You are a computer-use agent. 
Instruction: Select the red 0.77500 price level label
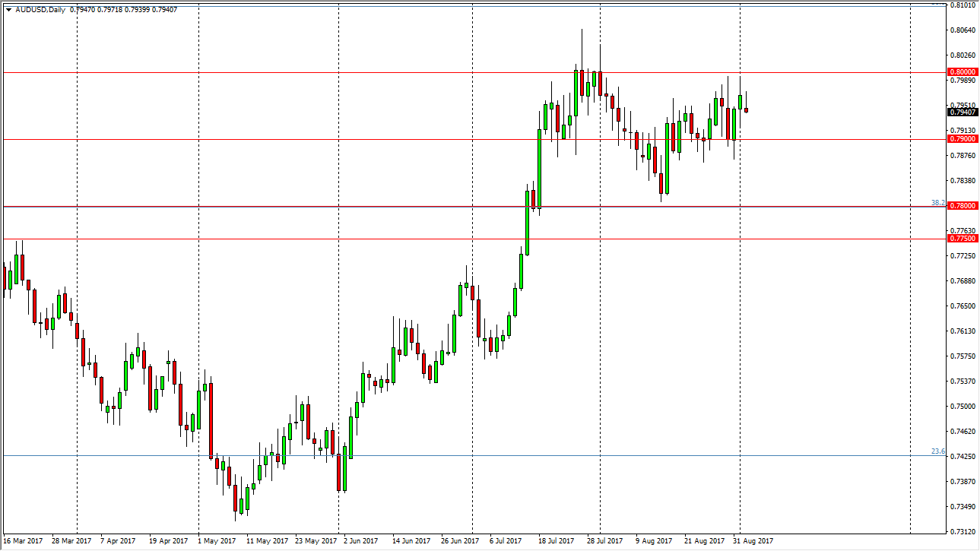click(962, 239)
